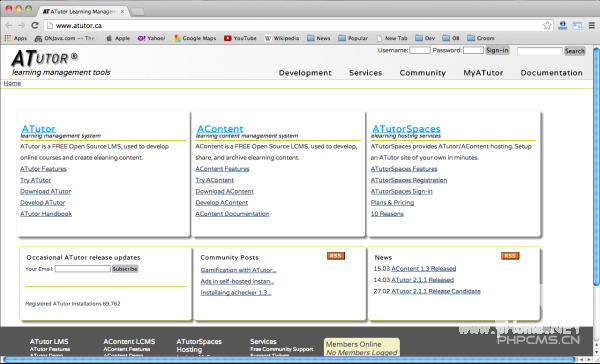The width and height of the screenshot is (600, 364).
Task: Open Google Maps bookmark
Action: click(194, 38)
